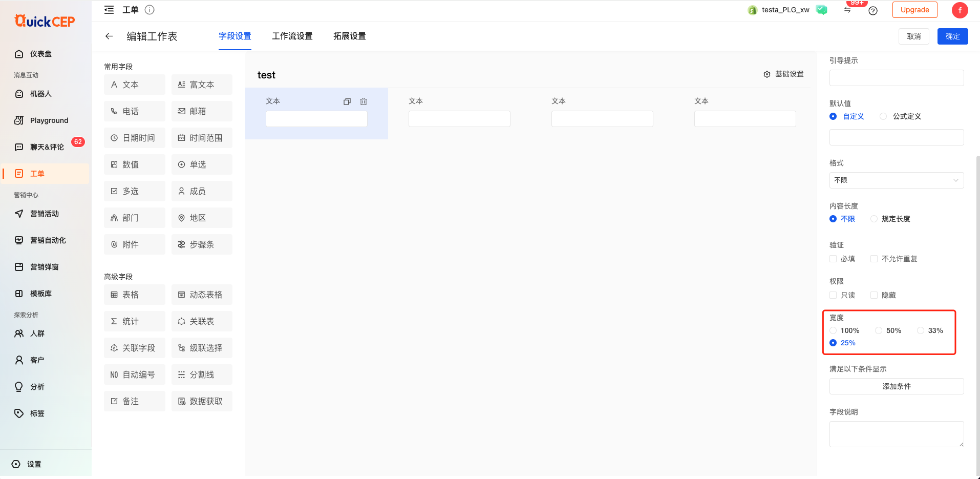Click the Upgrade button
Viewport: 980px width, 479px height.
pos(915,10)
